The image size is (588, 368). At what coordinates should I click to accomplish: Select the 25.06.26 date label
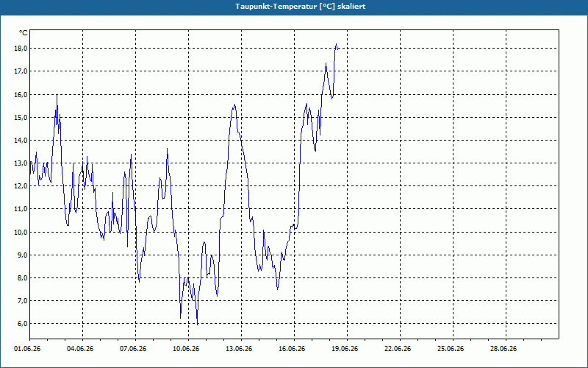[x=451, y=349]
